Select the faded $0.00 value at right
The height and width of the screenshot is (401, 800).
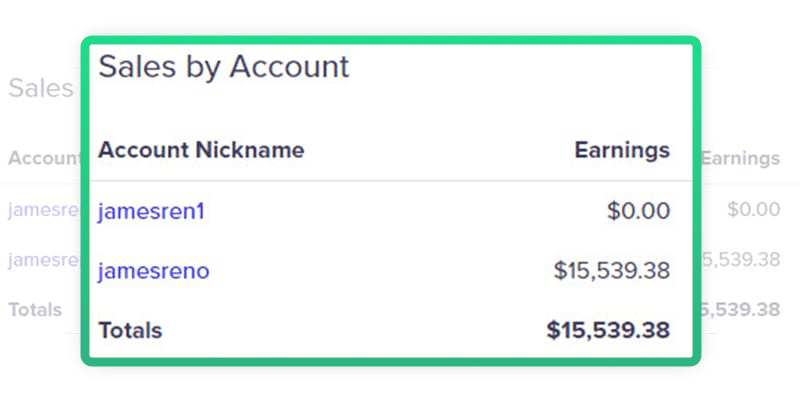click(x=753, y=210)
